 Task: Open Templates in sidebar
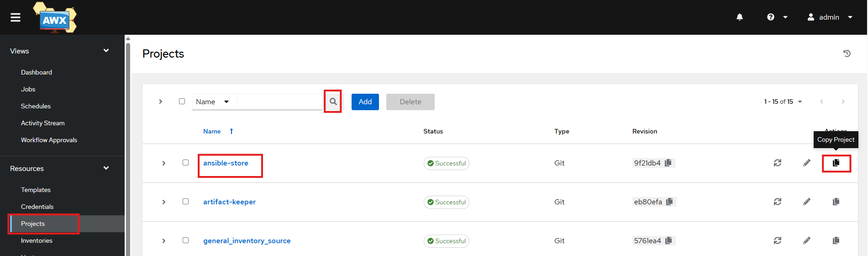pos(36,190)
